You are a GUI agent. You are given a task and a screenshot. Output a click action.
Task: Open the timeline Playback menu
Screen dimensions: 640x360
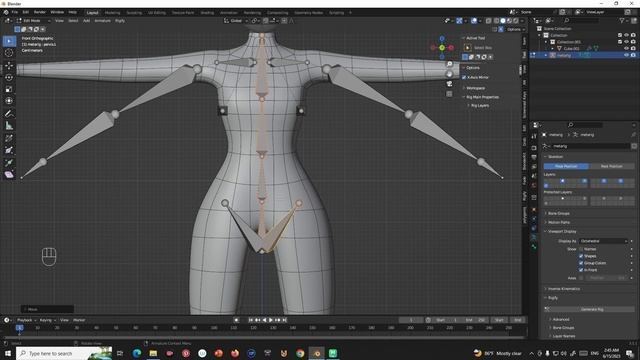tap(26, 320)
